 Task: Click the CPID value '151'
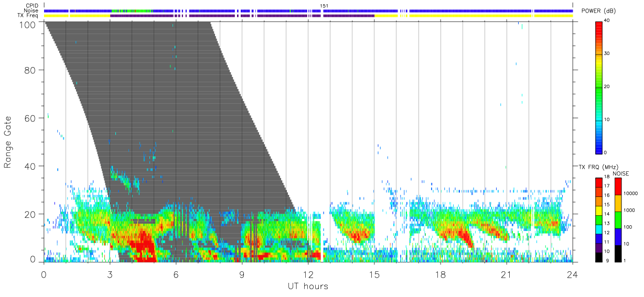(324, 6)
